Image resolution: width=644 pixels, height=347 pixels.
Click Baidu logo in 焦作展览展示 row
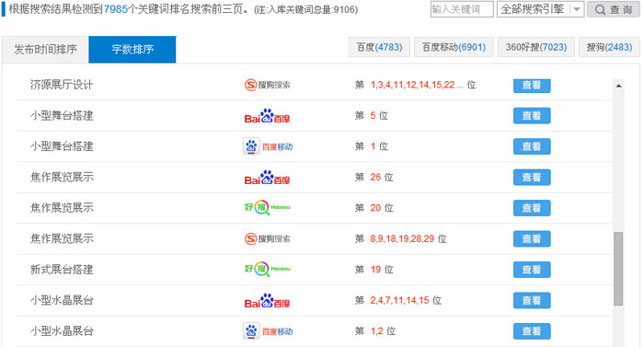268,178
